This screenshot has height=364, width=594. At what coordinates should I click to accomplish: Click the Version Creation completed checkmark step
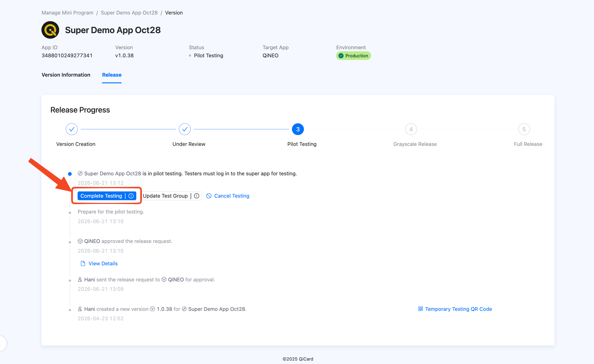[72, 129]
